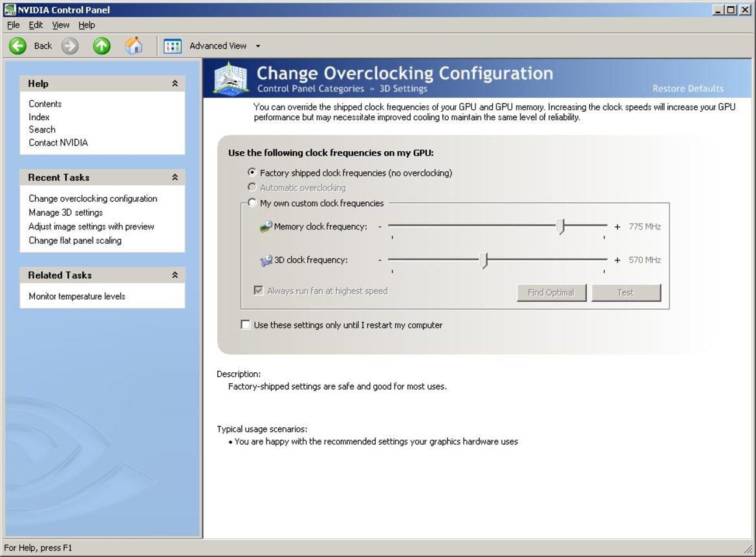Click the 775 MHz memory clock value

click(645, 226)
